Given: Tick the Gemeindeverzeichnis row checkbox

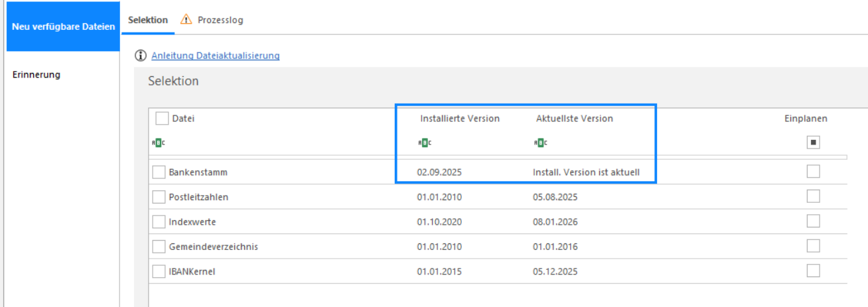Looking at the screenshot, I should (x=159, y=247).
